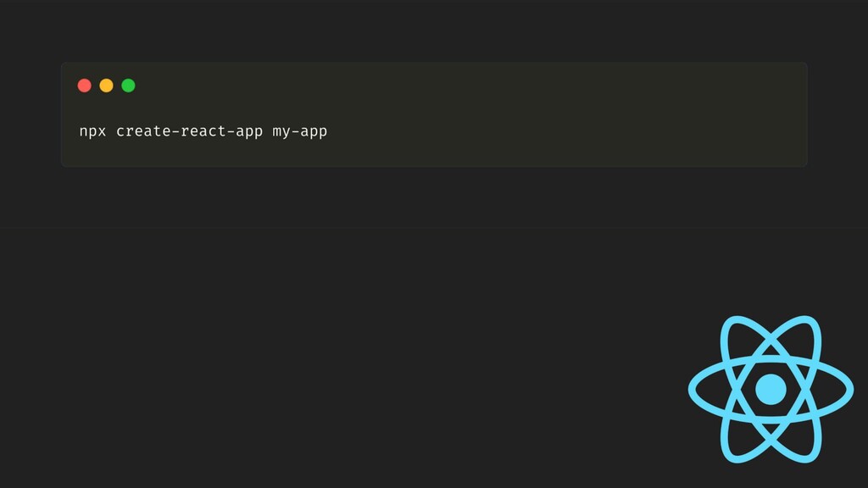The height and width of the screenshot is (488, 868).
Task: Click the top-right orbit tip of React logo
Action: 811,322
